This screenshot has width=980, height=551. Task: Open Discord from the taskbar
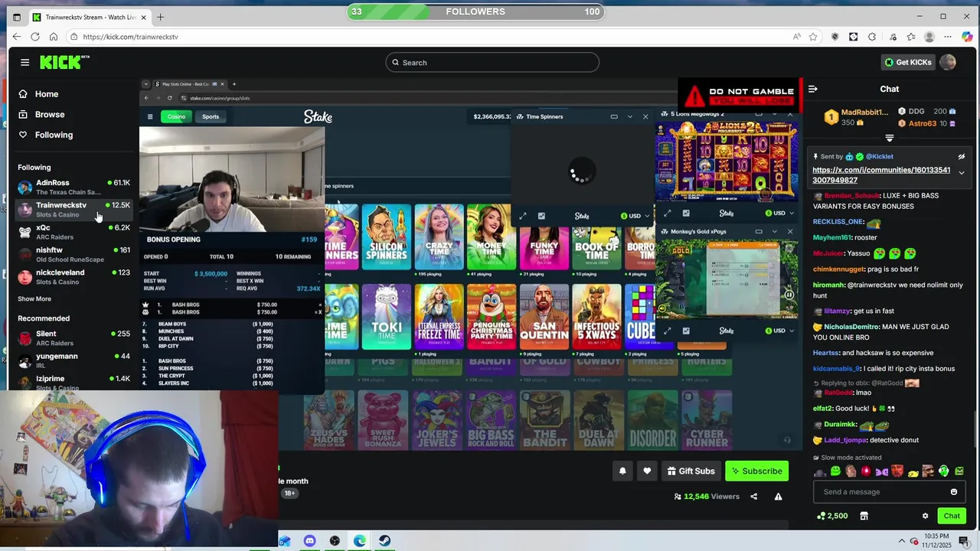click(309, 541)
